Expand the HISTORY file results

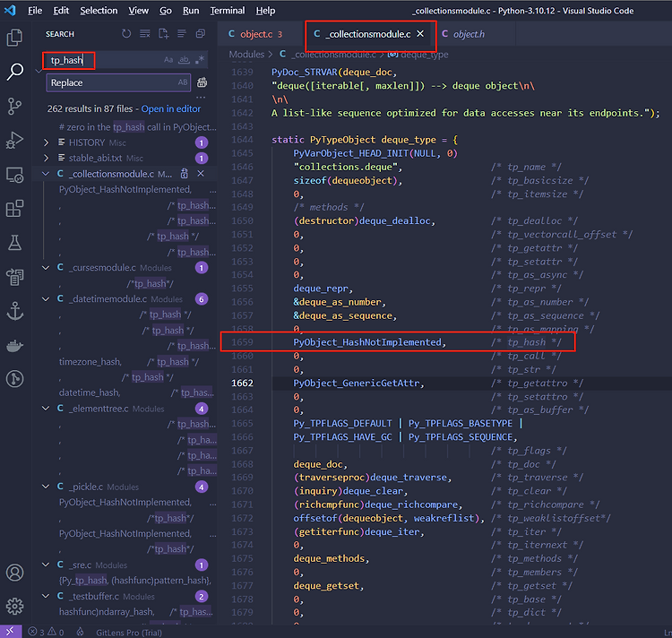click(x=46, y=142)
